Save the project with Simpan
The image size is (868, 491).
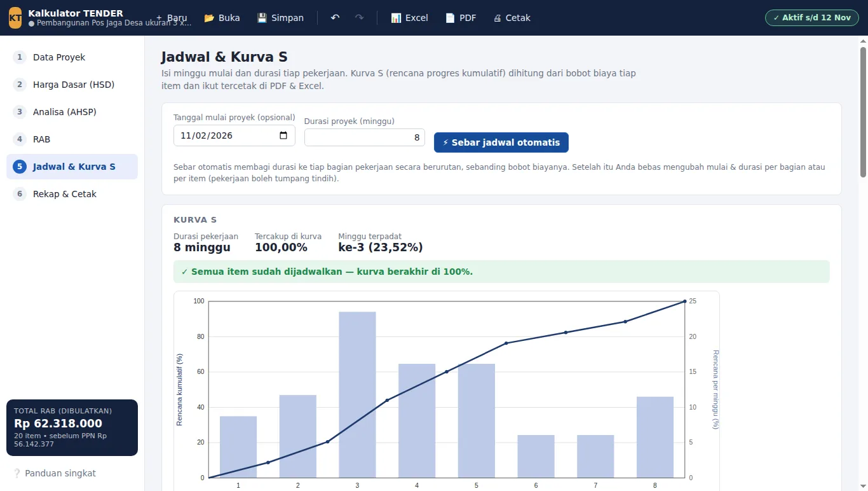[280, 18]
